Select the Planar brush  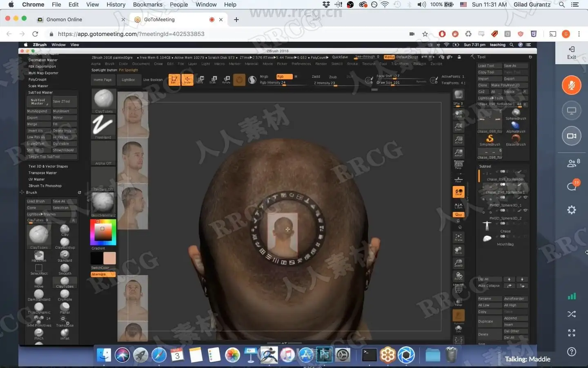[65, 307]
